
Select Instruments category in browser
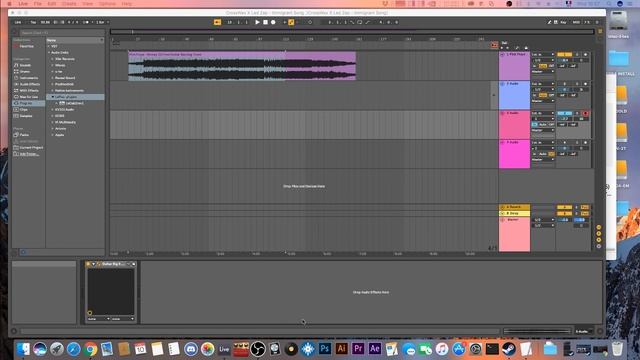tap(29, 78)
